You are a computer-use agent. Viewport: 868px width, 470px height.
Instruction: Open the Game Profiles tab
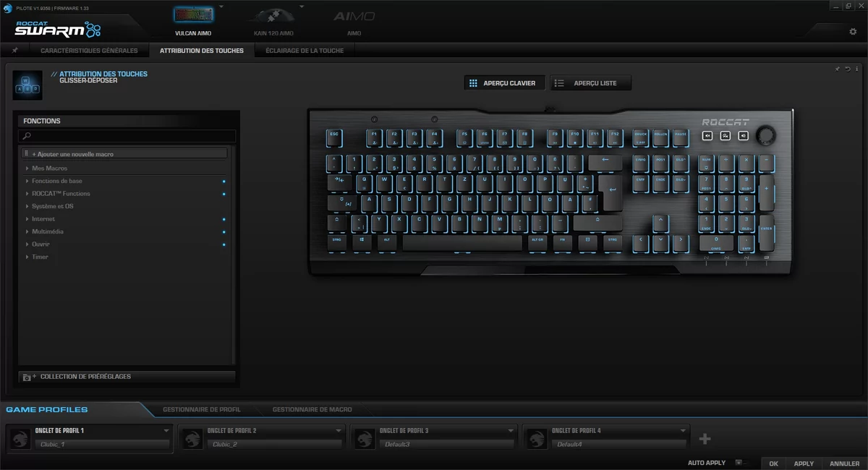click(47, 409)
